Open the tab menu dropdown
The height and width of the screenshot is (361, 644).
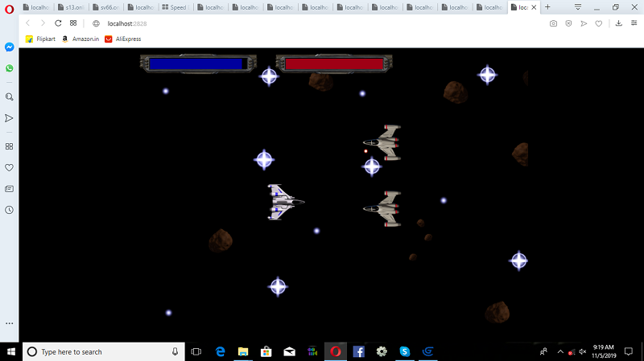point(578,7)
